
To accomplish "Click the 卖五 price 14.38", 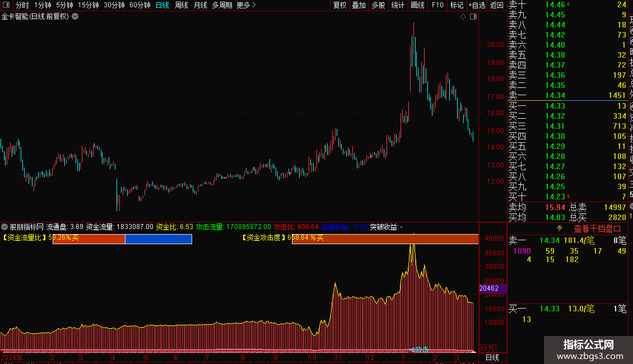I will click(555, 55).
